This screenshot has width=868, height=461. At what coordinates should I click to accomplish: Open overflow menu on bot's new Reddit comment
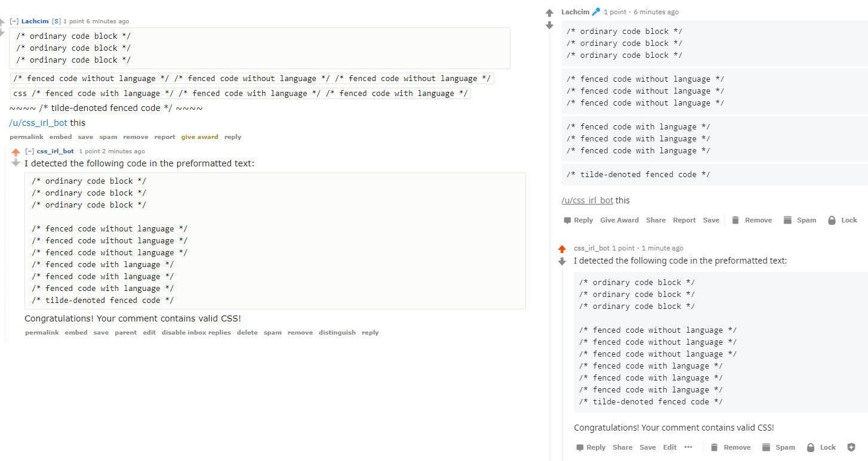pyautogui.click(x=689, y=447)
